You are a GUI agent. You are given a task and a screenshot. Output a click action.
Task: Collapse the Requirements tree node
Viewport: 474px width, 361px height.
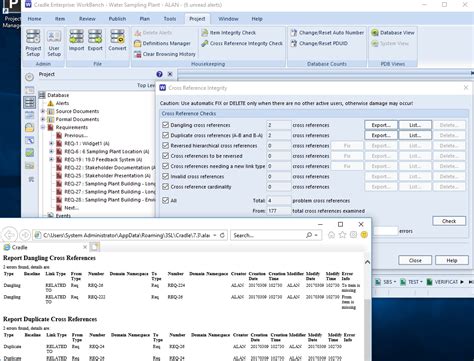tap(43, 127)
